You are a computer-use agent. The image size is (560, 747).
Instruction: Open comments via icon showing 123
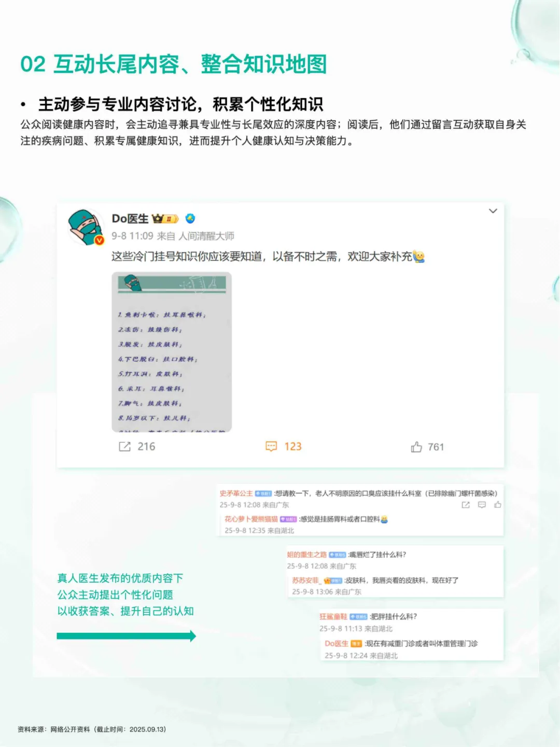(x=271, y=447)
